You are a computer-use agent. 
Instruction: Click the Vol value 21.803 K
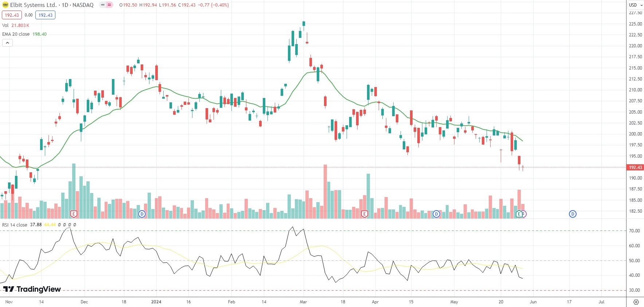[x=20, y=25]
